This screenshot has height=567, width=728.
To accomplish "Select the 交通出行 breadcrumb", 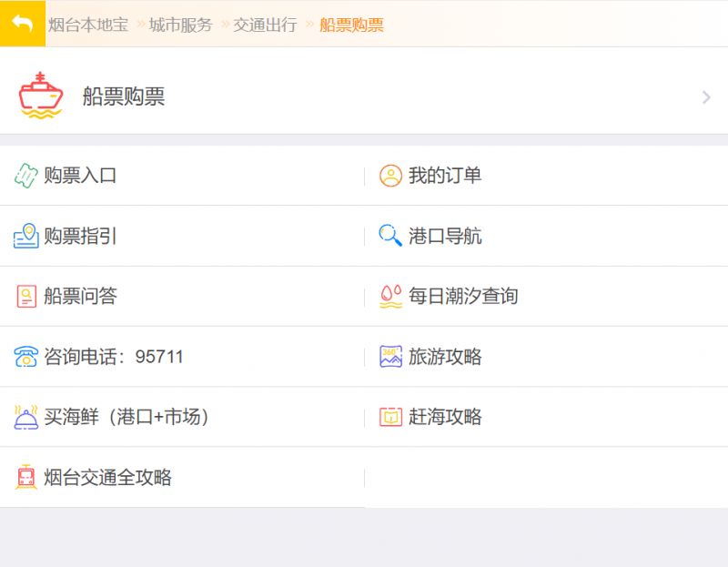I will [x=265, y=25].
